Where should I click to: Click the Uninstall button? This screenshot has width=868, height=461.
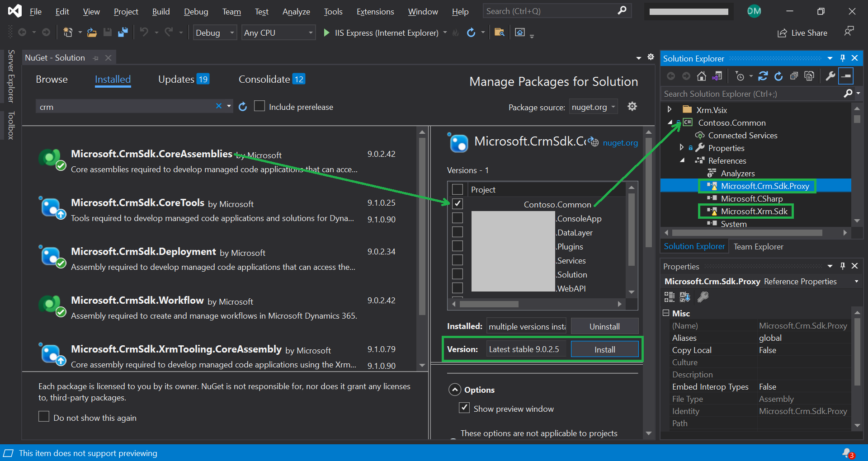tap(604, 326)
